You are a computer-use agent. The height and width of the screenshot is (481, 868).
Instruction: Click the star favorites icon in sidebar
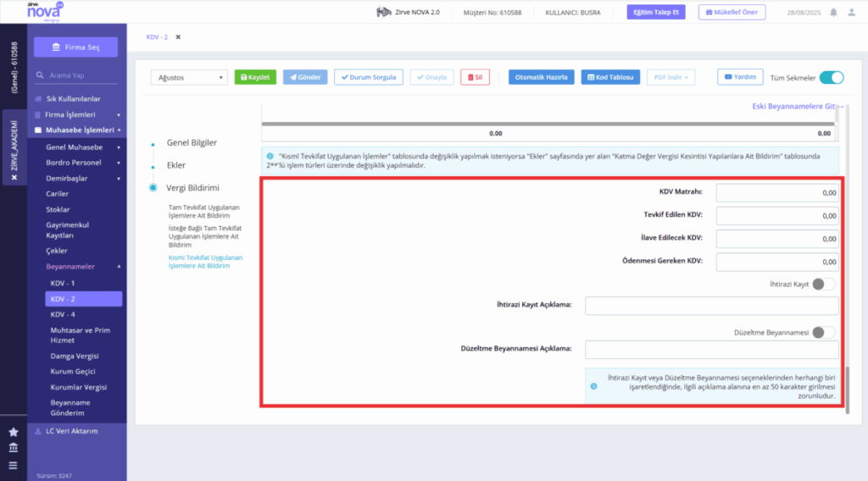(x=14, y=432)
